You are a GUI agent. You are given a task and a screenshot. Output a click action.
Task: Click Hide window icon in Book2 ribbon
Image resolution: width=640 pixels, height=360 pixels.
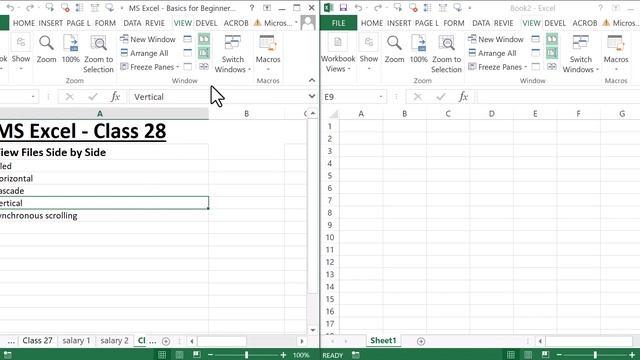pos(536,53)
